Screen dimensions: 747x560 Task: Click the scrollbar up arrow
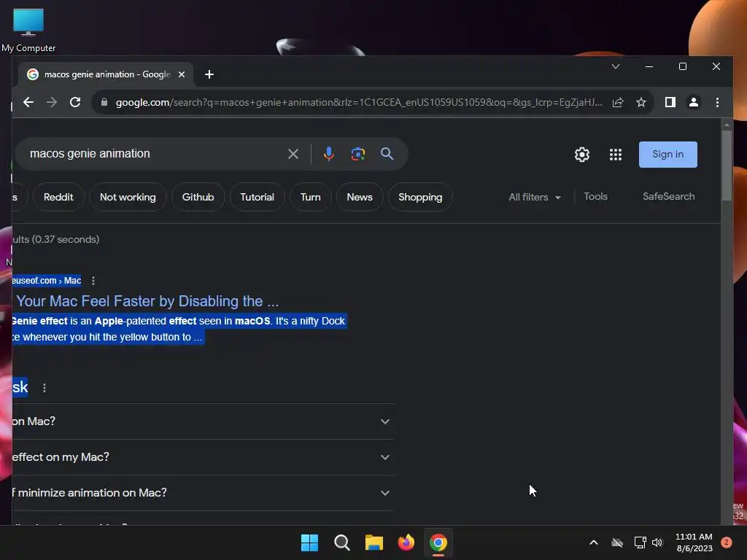pos(727,125)
